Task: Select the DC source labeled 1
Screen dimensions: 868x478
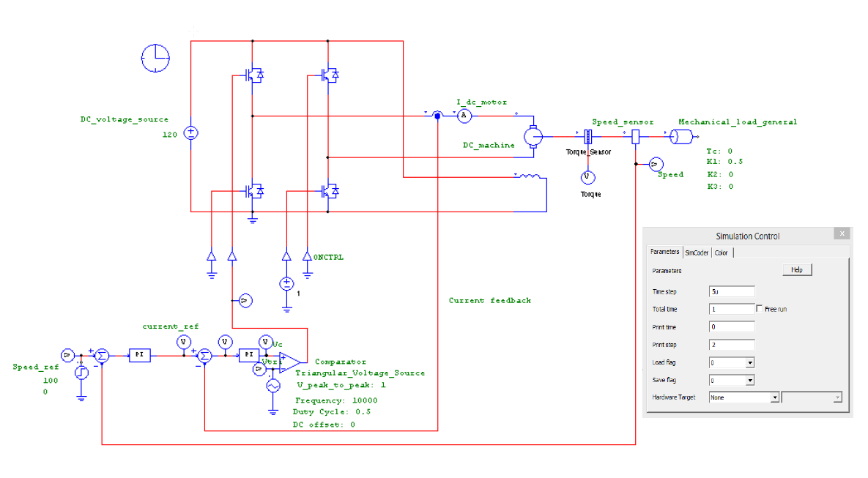Action: pos(286,284)
